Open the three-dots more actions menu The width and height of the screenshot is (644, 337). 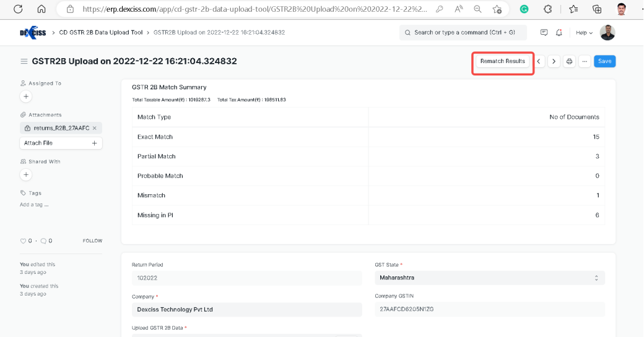point(585,61)
